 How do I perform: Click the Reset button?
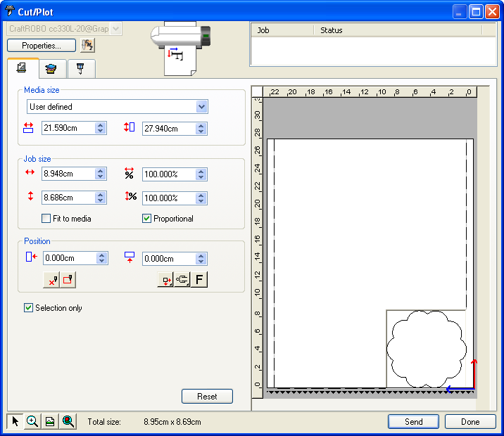tap(207, 397)
